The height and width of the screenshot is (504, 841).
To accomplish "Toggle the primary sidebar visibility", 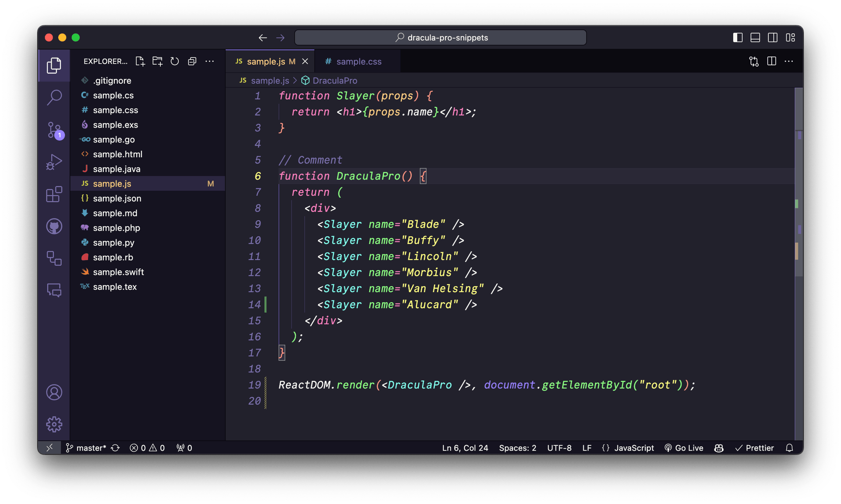I will point(737,37).
